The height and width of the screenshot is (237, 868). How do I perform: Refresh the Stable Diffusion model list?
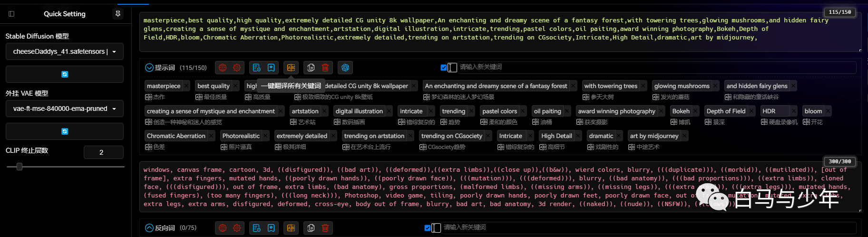coord(65,74)
